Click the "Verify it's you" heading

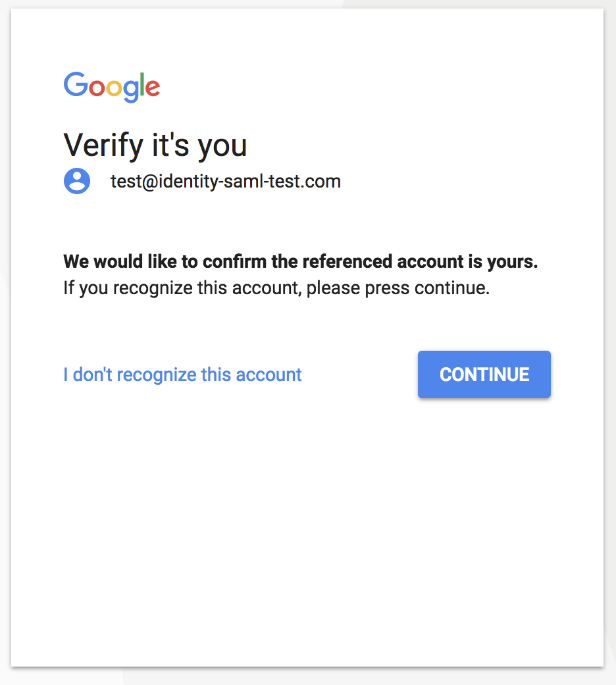(155, 145)
